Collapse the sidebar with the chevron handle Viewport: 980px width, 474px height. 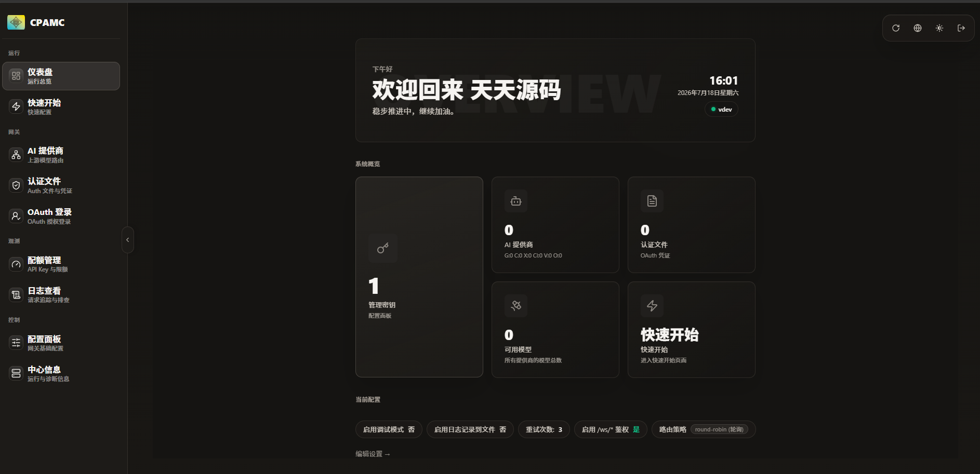[128, 240]
